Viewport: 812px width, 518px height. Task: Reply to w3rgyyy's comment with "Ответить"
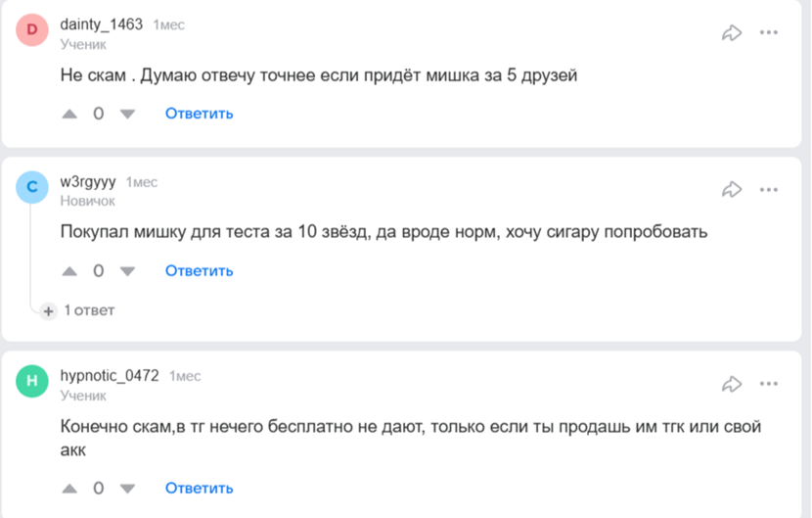pos(199,271)
